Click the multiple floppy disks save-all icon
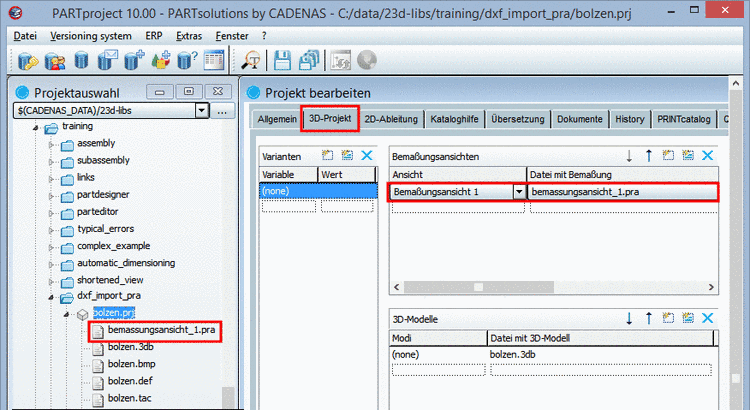The image size is (750, 410). [x=309, y=60]
